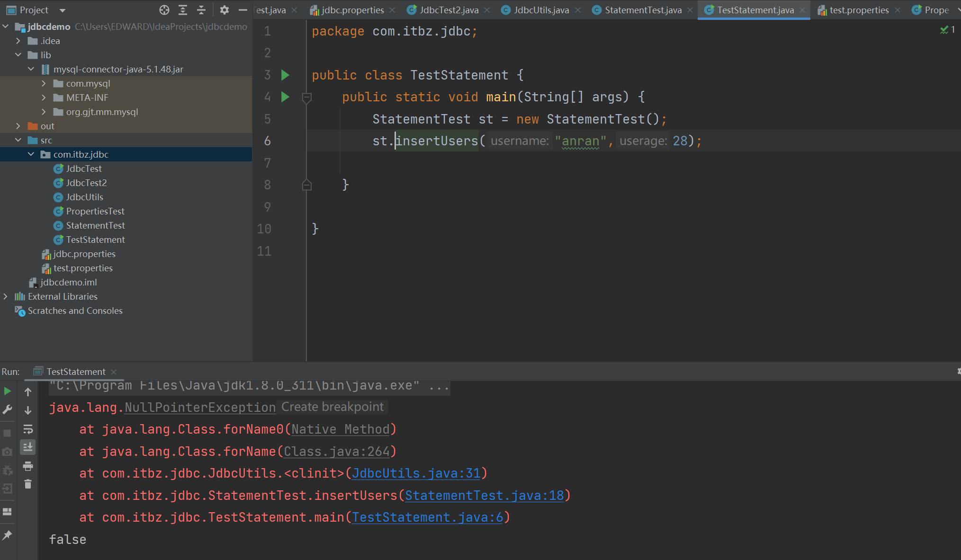Click the print console output icon
Viewport: 961px width, 560px height.
pos(28,466)
